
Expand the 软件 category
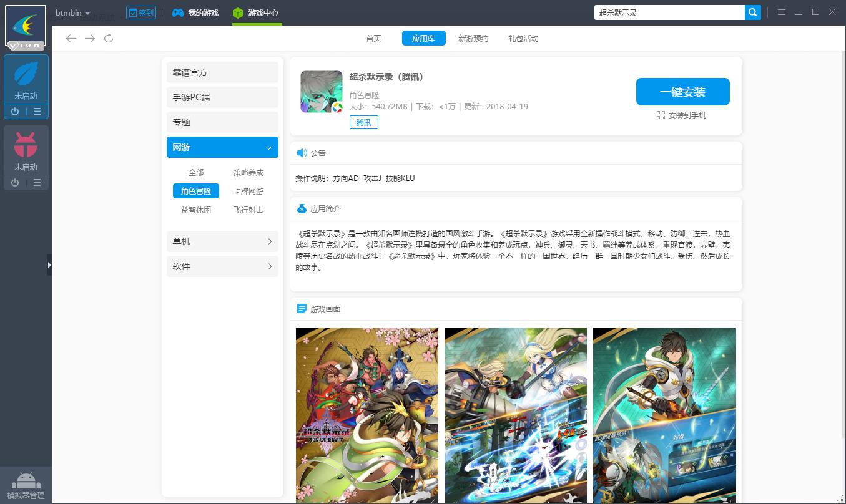(x=222, y=266)
